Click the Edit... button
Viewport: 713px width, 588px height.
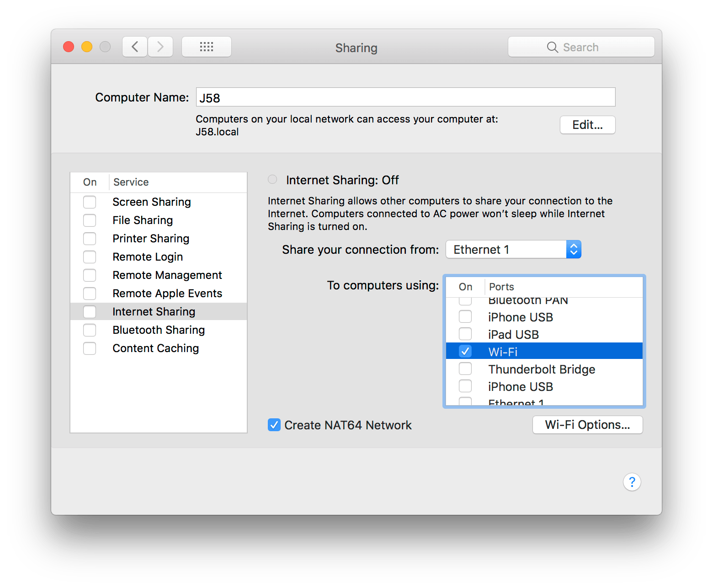(x=587, y=125)
